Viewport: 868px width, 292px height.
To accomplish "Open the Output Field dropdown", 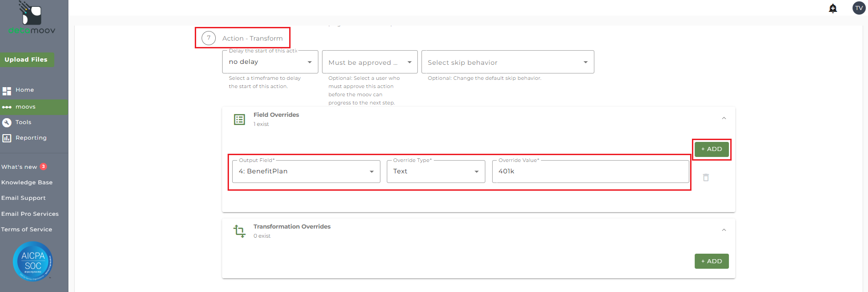I will (306, 172).
